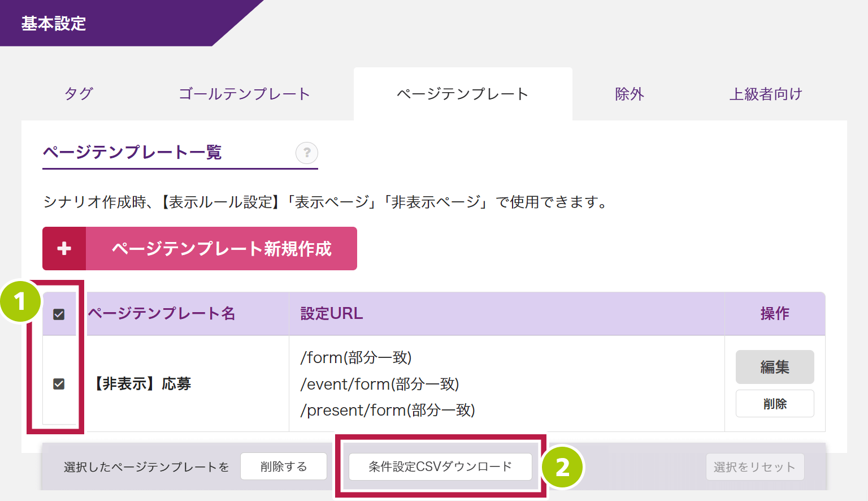Viewport: 868px width, 501px height.
Task: Click the ページテンプレート一覧 heading
Action: (x=132, y=153)
